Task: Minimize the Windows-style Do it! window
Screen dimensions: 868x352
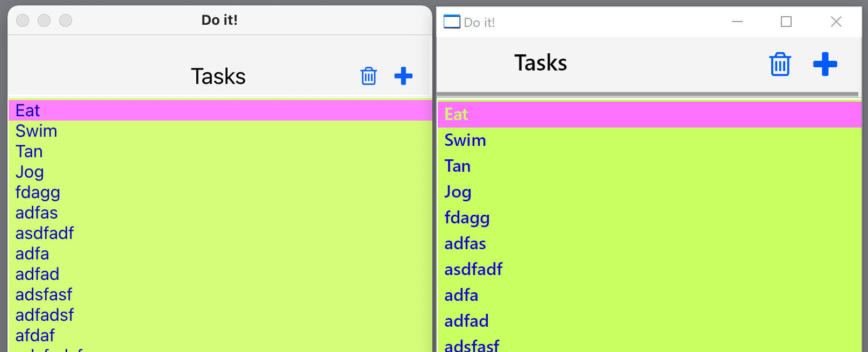Action: [x=737, y=22]
